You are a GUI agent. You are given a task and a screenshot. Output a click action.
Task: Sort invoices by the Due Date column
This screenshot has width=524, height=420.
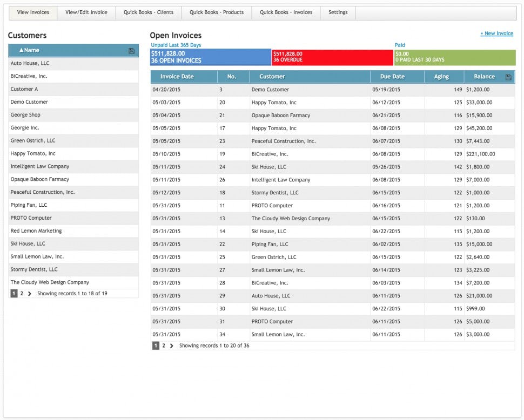tap(397, 77)
